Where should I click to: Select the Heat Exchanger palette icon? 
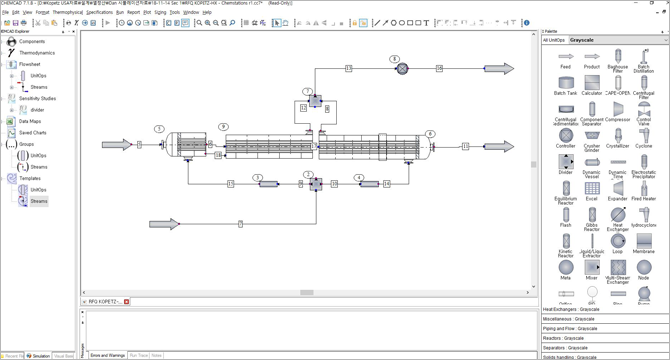pyautogui.click(x=618, y=214)
